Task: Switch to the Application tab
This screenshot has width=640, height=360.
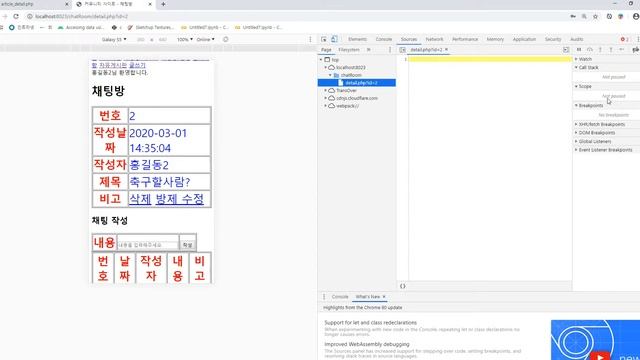Action: click(524, 39)
